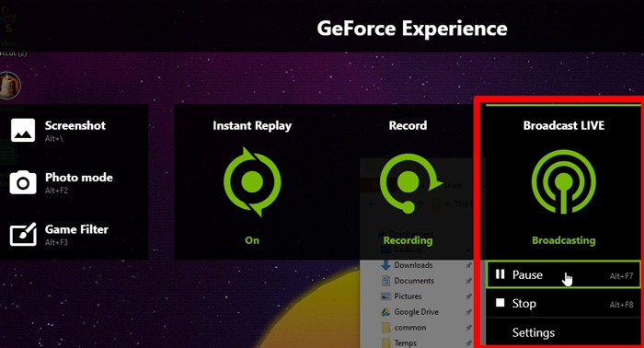Click the green Broadcasting status text
This screenshot has height=348, width=644.
[x=564, y=240]
